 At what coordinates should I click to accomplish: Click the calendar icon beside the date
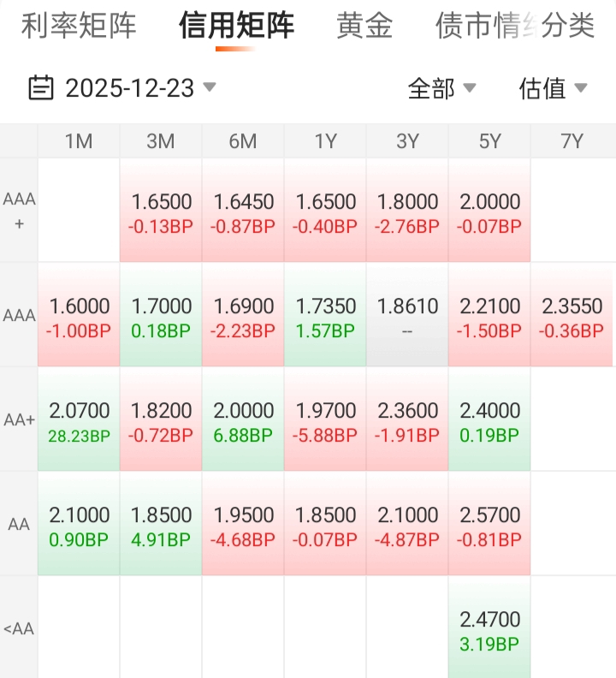pyautogui.click(x=41, y=87)
